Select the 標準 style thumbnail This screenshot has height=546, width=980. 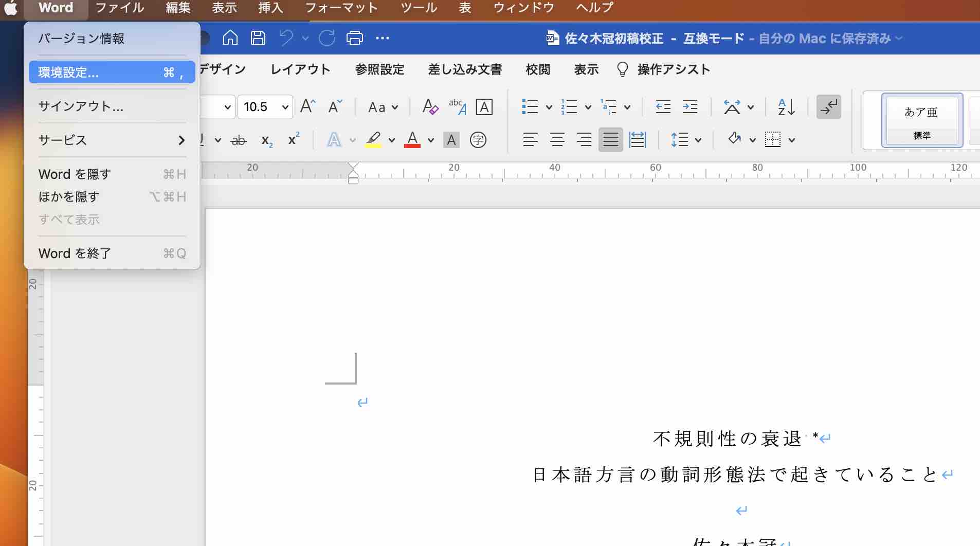tap(922, 120)
